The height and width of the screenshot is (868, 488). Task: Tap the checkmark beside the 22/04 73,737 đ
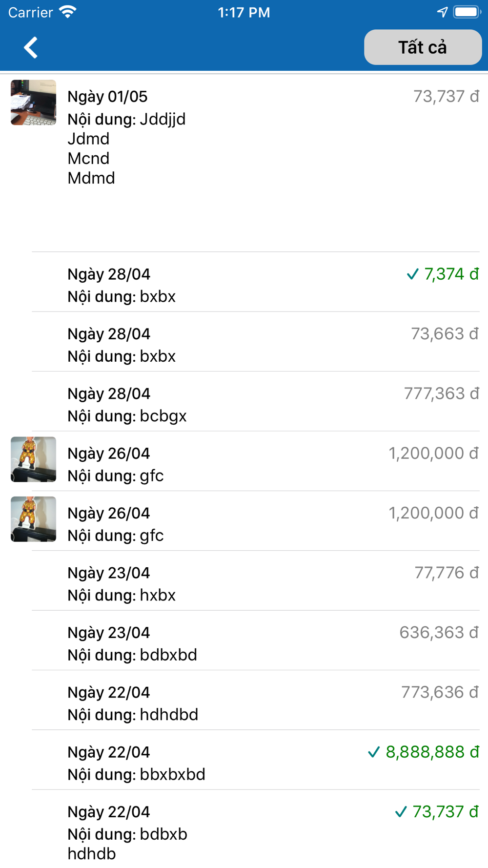click(401, 812)
